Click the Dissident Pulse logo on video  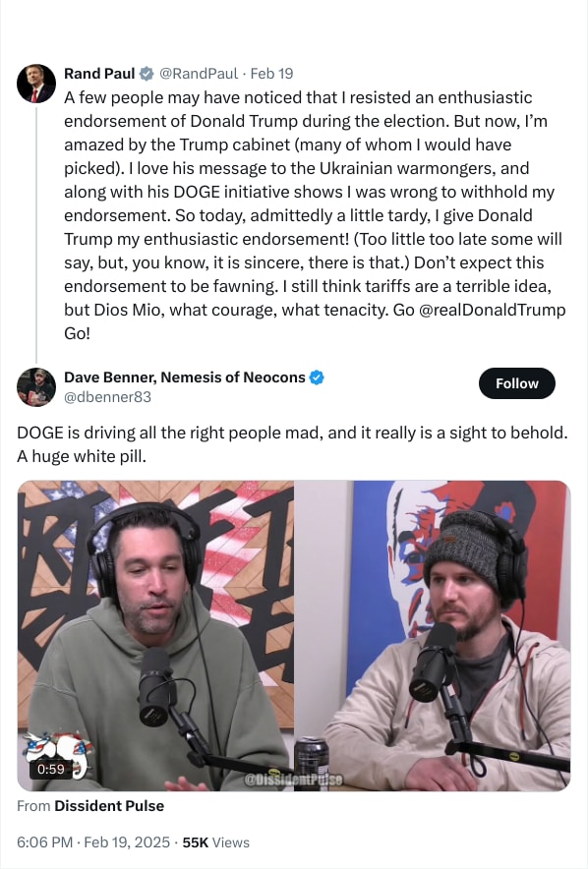(56, 755)
